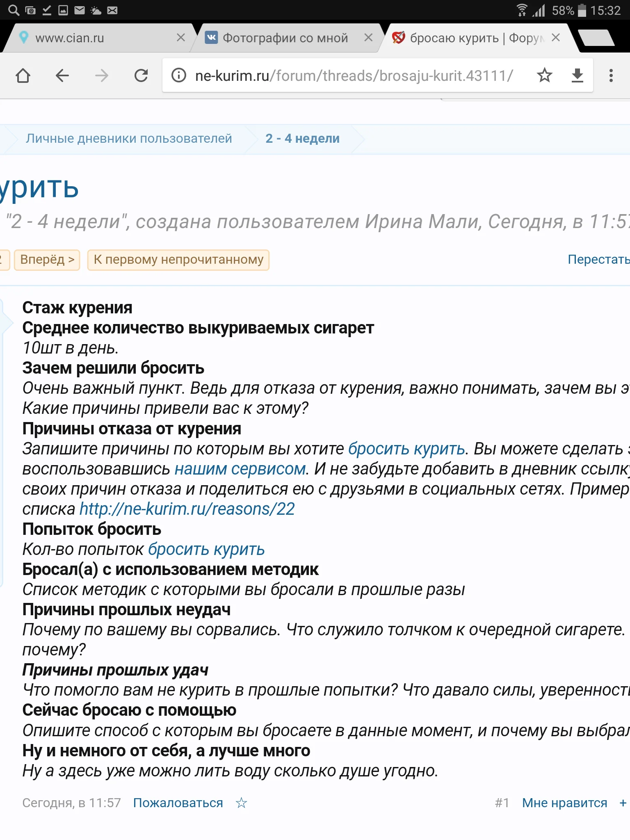Go back with the back arrow
Image resolution: width=630 pixels, height=840 pixels.
pyautogui.click(x=62, y=75)
